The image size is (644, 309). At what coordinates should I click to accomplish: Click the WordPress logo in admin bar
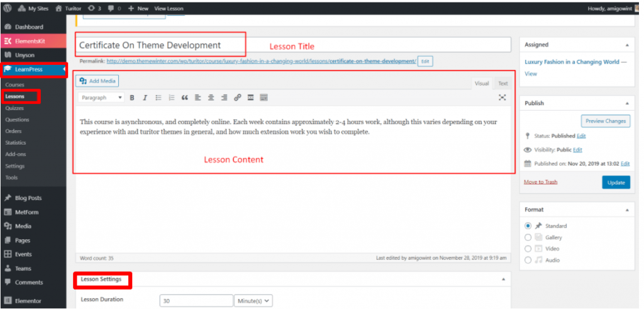(x=8, y=8)
